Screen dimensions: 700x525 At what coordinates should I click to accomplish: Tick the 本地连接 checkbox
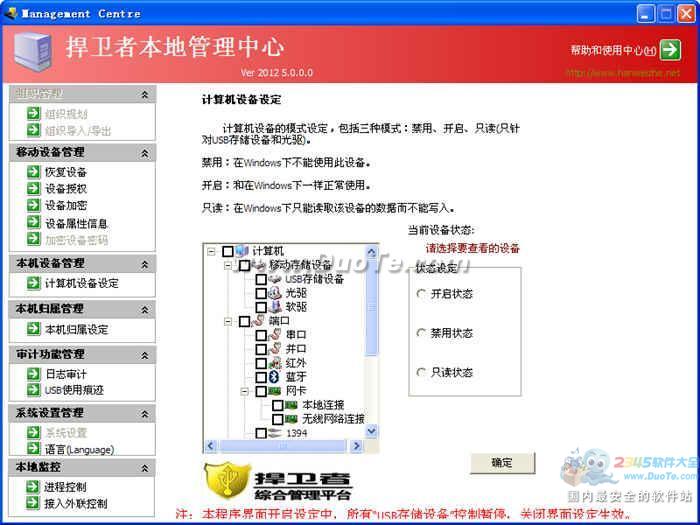point(277,405)
